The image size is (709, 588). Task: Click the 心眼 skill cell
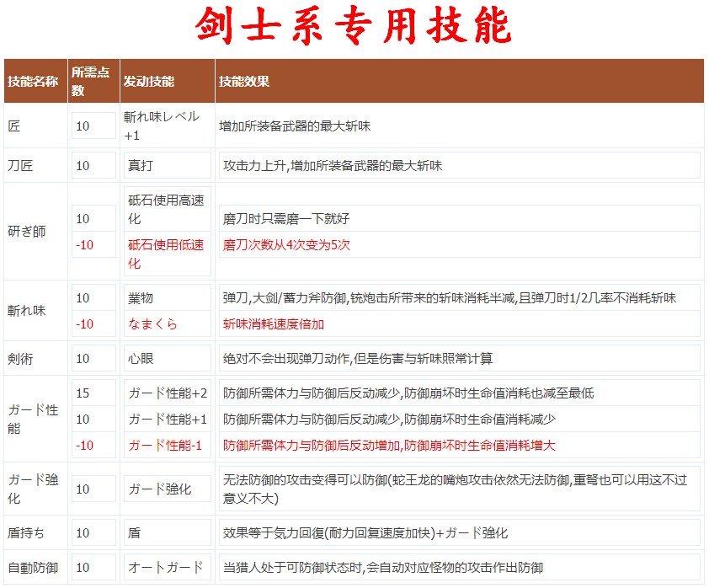pos(168,358)
